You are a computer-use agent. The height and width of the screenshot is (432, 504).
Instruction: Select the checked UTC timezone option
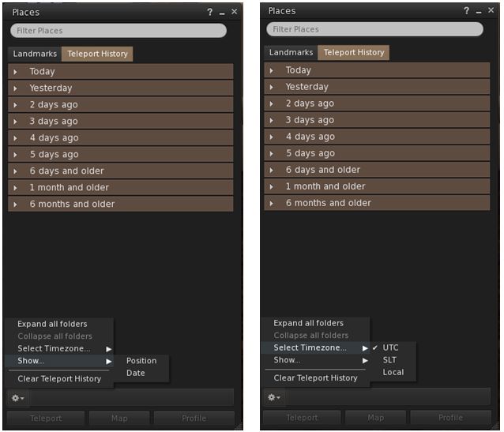[390, 347]
